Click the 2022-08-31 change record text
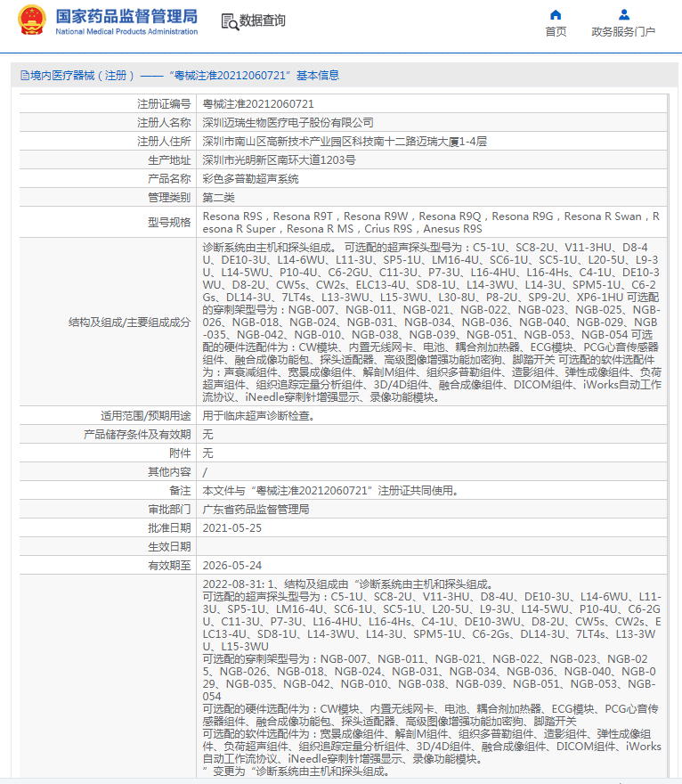Screen dimensions: 682x784 point(432,677)
